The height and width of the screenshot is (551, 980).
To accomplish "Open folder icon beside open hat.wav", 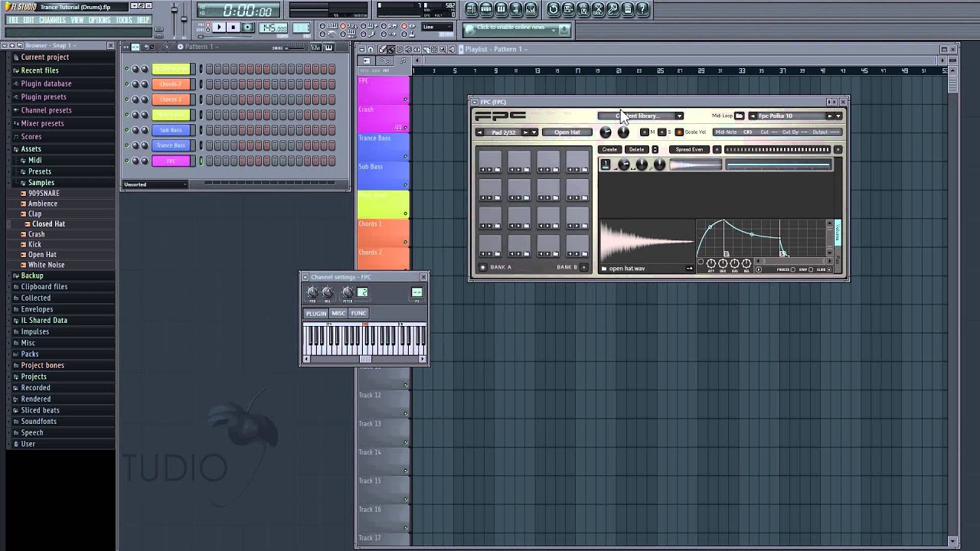I will coord(604,269).
